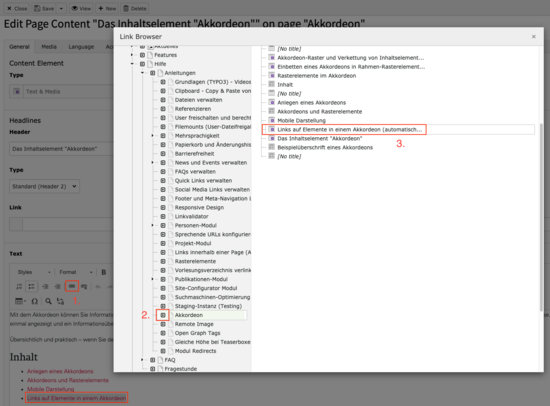Viewport: 550px width, 406px height.
Task: Select the Mobile Darstellung content element
Action: point(301,120)
